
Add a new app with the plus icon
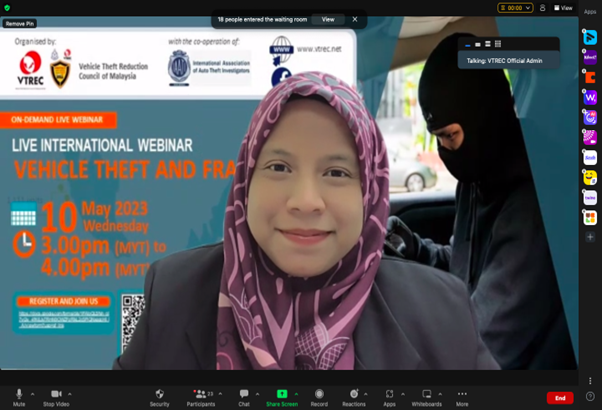pos(590,237)
